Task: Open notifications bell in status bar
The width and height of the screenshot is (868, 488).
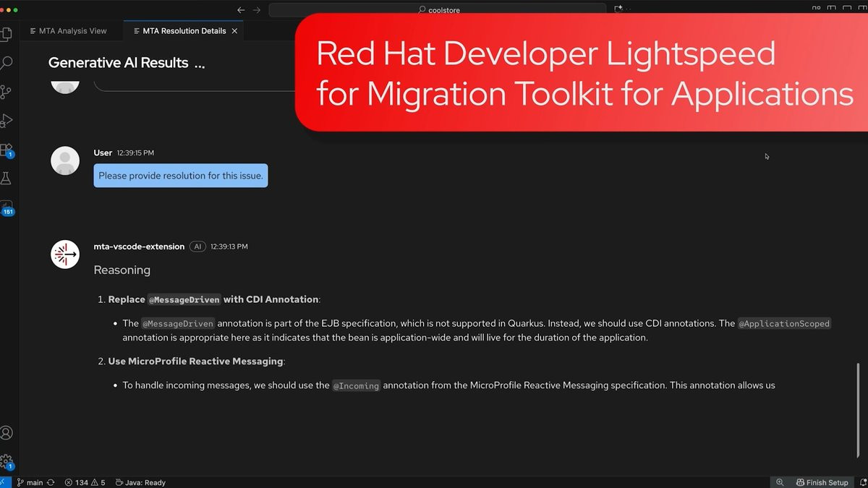Action: pyautogui.click(x=864, y=482)
